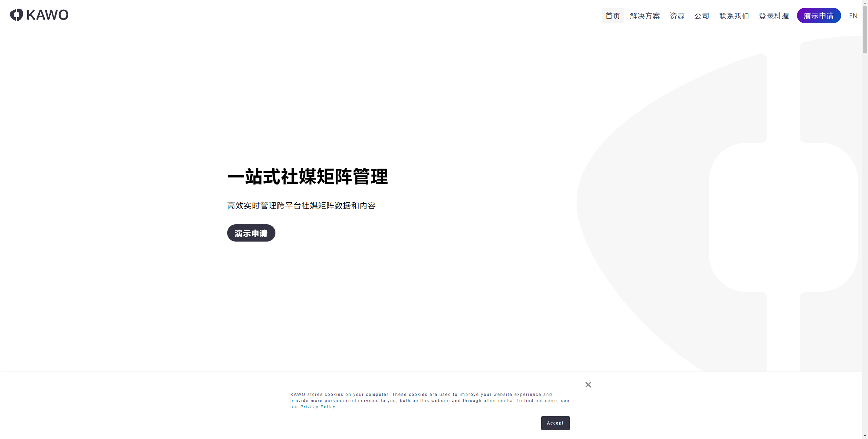The image size is (868, 439).
Task: Select the 首页 menu item
Action: click(x=613, y=16)
